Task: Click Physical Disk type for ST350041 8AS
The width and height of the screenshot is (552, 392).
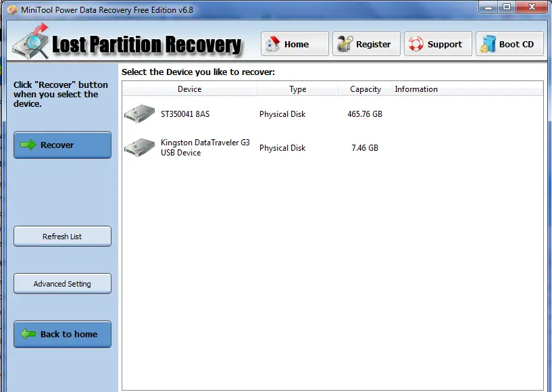Action: (282, 114)
